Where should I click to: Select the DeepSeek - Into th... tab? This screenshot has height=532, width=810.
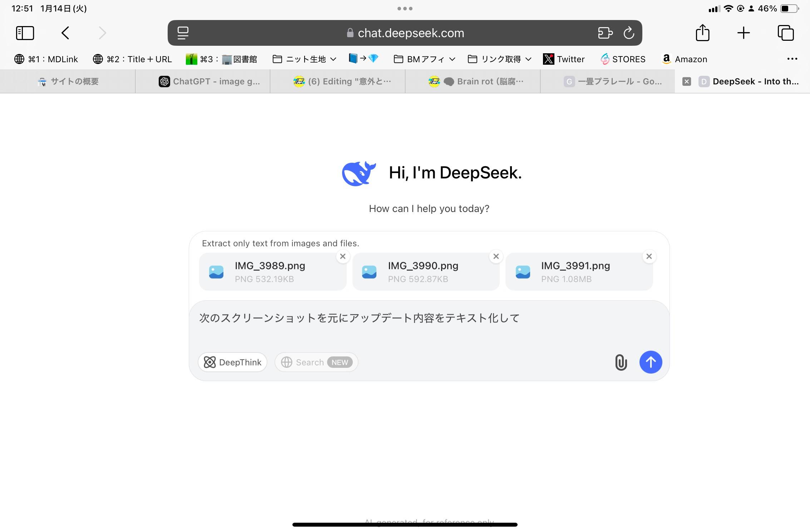coord(742,82)
